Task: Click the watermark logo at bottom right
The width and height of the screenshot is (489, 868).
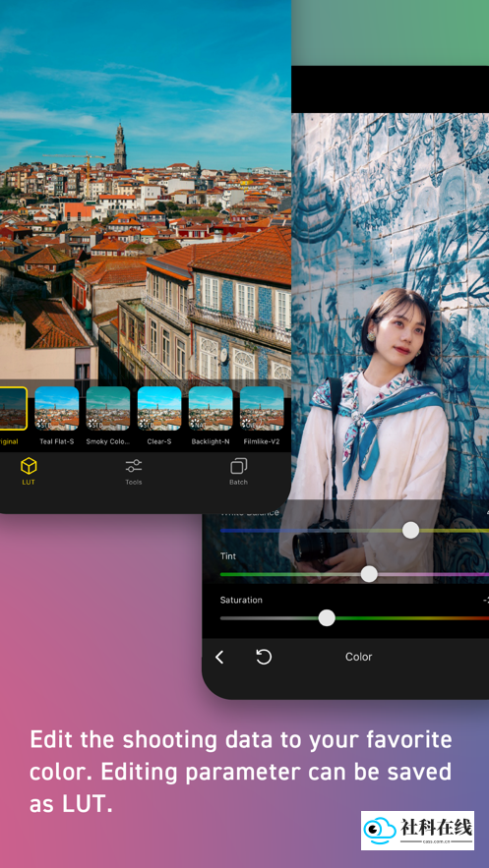Action: [x=417, y=831]
